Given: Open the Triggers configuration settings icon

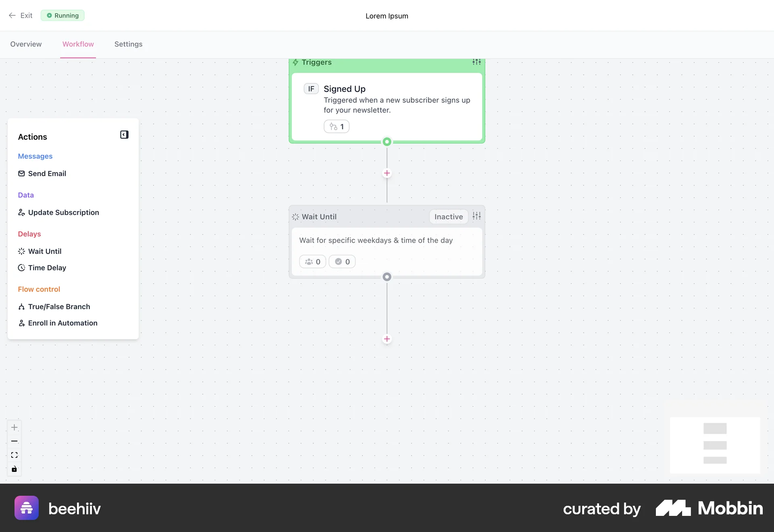Looking at the screenshot, I should coord(476,62).
